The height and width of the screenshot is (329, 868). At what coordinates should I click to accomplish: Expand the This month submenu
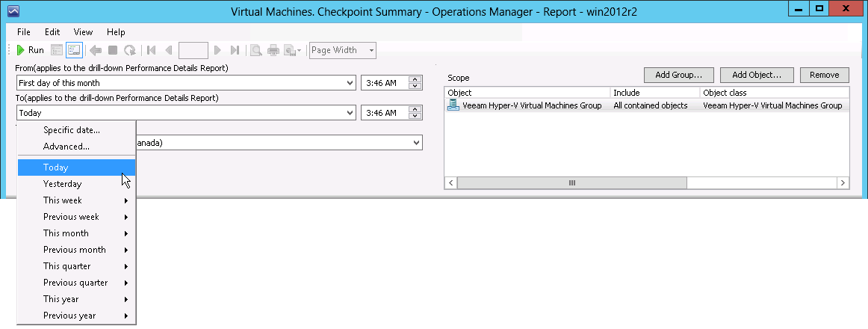(76, 233)
